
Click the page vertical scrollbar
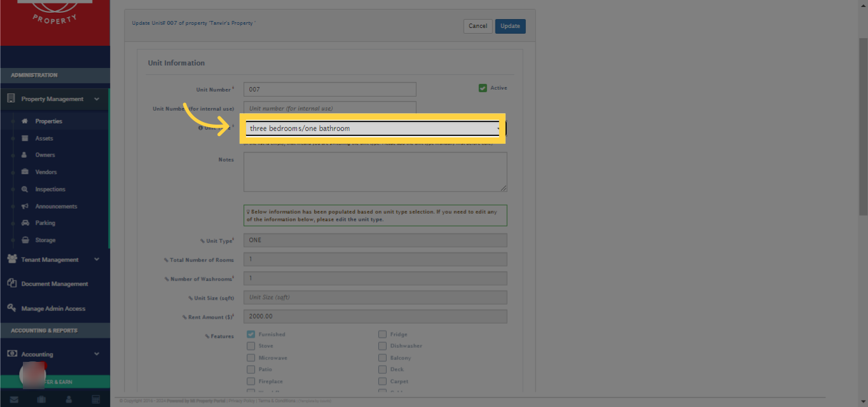pos(863,127)
